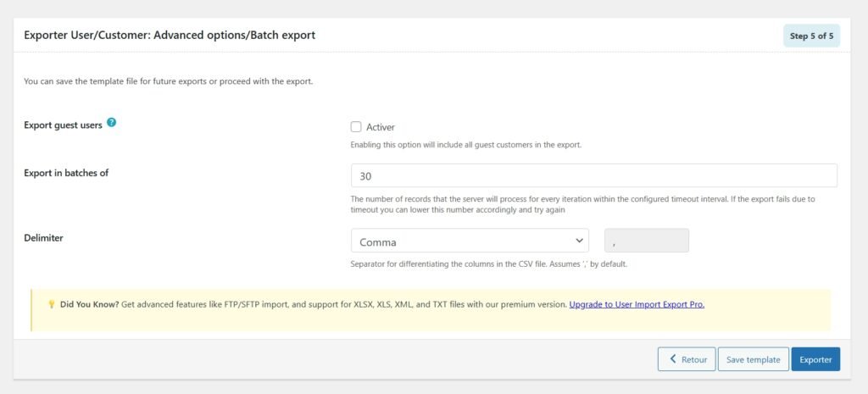Open the Upgrade to User Import Export Pro link
This screenshot has width=868, height=394.
point(637,303)
